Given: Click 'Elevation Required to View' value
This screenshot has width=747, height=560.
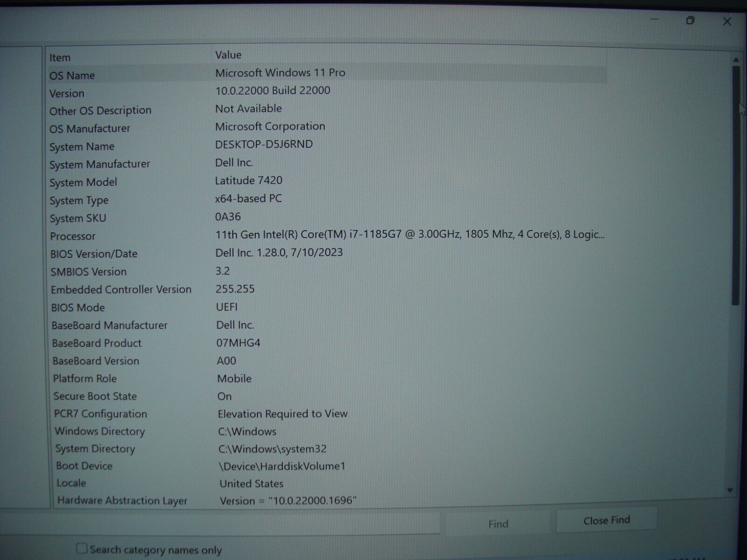Looking at the screenshot, I should click(282, 413).
